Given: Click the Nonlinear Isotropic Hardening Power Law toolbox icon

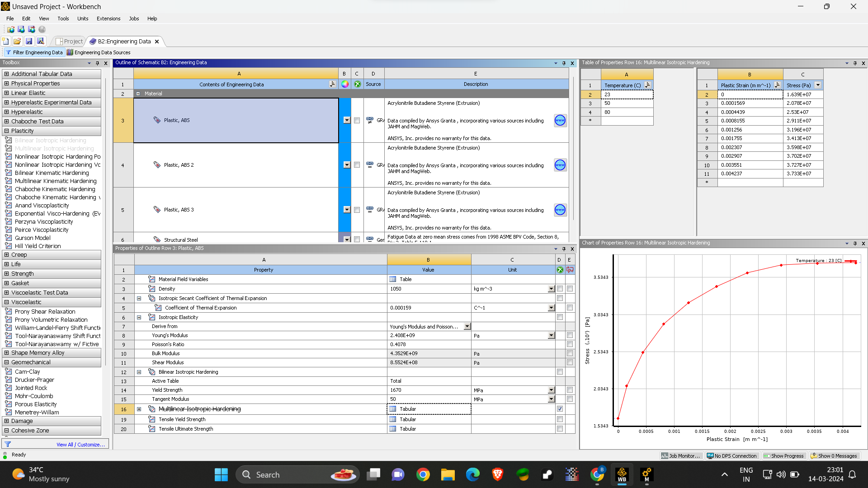Looking at the screenshot, I should (x=9, y=156).
